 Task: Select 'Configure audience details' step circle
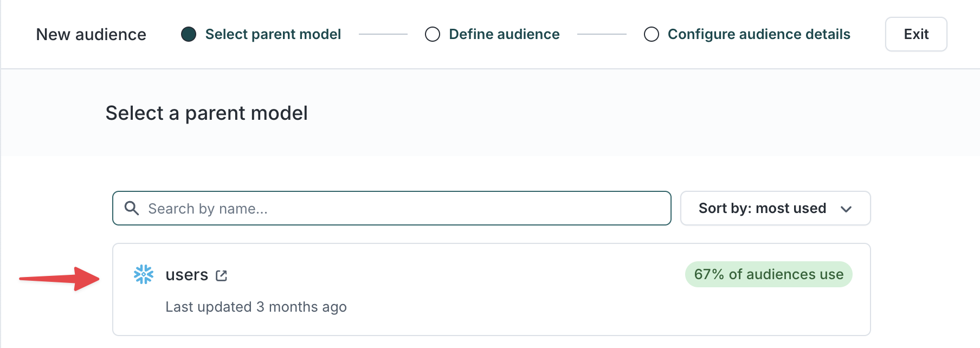click(652, 34)
